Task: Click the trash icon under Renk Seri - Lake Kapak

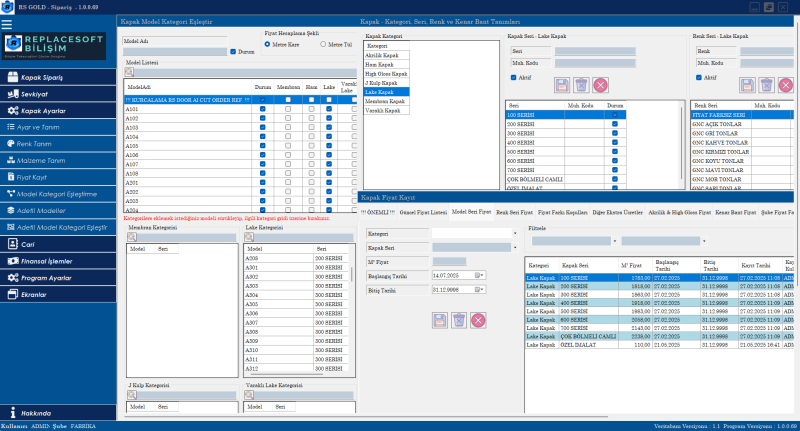Action: click(x=766, y=85)
